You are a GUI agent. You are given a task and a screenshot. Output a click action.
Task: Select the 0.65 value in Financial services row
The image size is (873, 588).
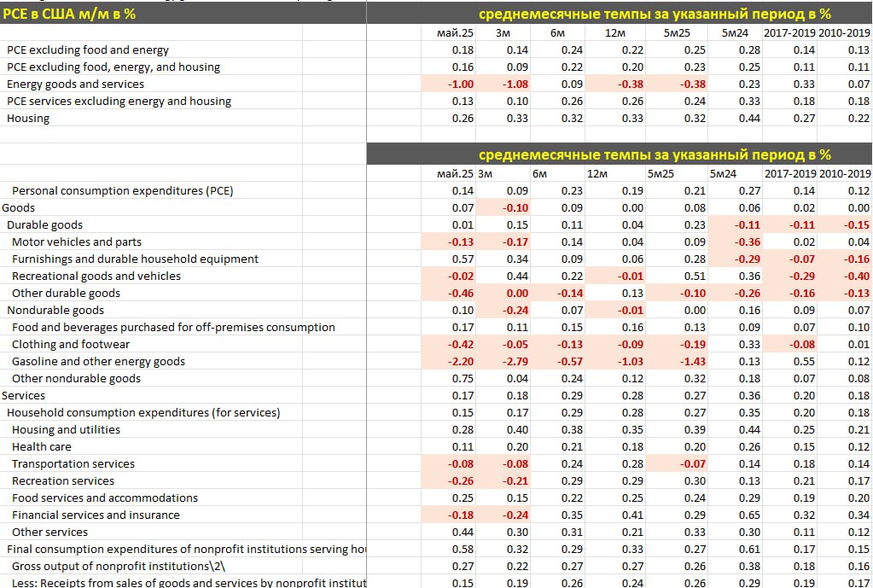[748, 515]
